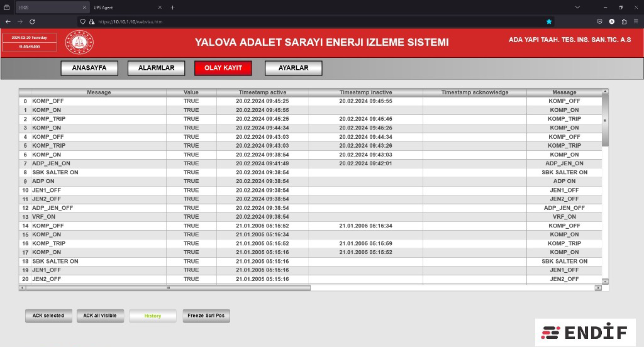Click the ADA YAPI company name text

point(570,40)
